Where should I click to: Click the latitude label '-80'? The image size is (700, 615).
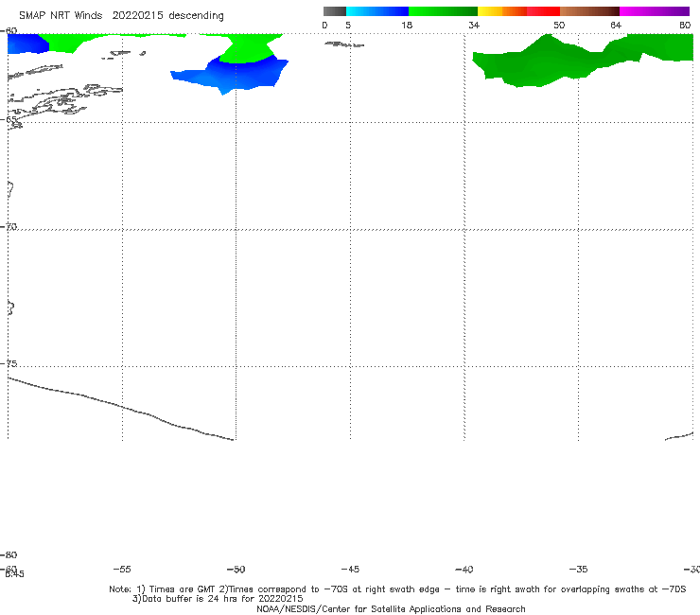(x=9, y=554)
